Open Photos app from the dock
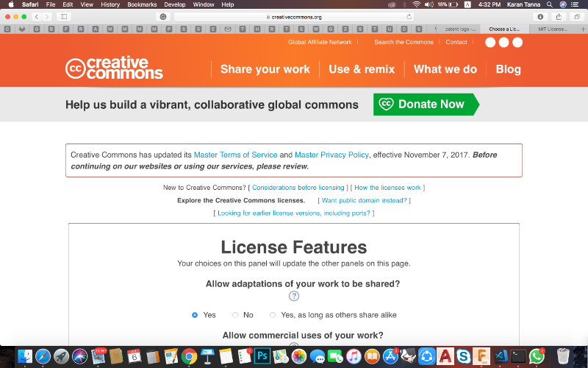Viewport: 588px width, 368px height. click(299, 356)
